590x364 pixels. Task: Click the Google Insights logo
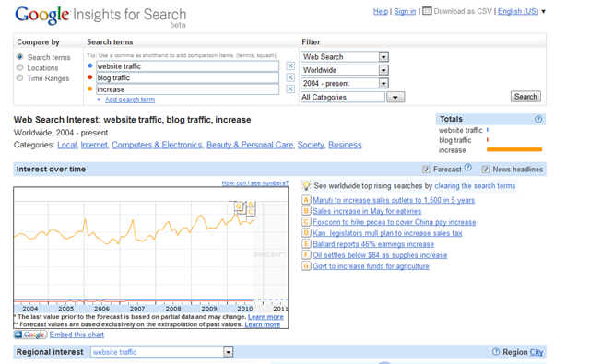(x=100, y=17)
